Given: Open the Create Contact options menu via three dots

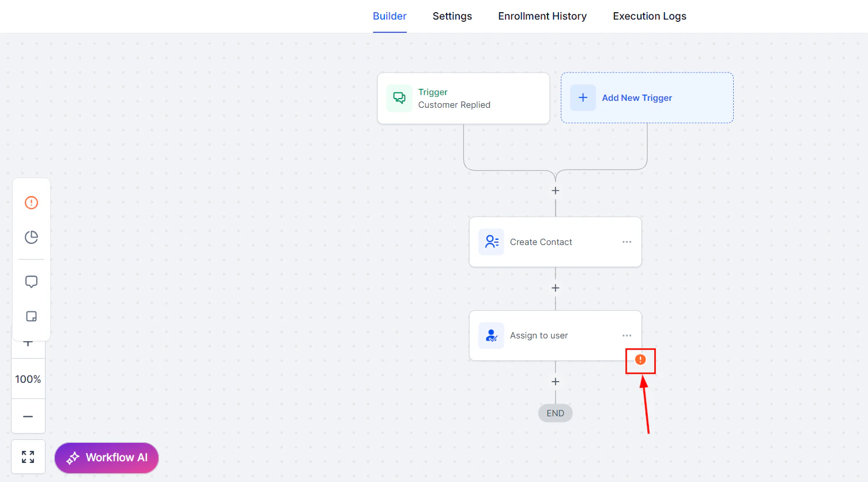Looking at the screenshot, I should point(627,242).
